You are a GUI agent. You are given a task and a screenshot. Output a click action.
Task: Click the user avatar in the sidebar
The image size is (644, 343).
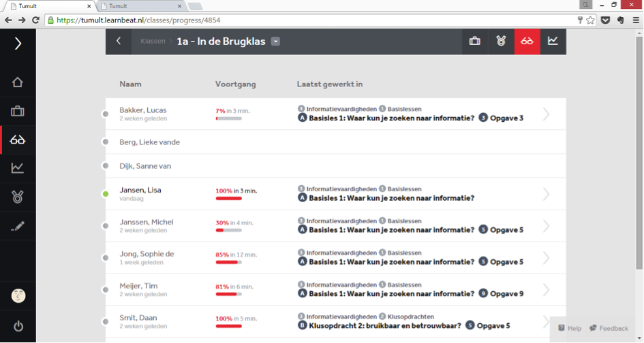pos(18,295)
